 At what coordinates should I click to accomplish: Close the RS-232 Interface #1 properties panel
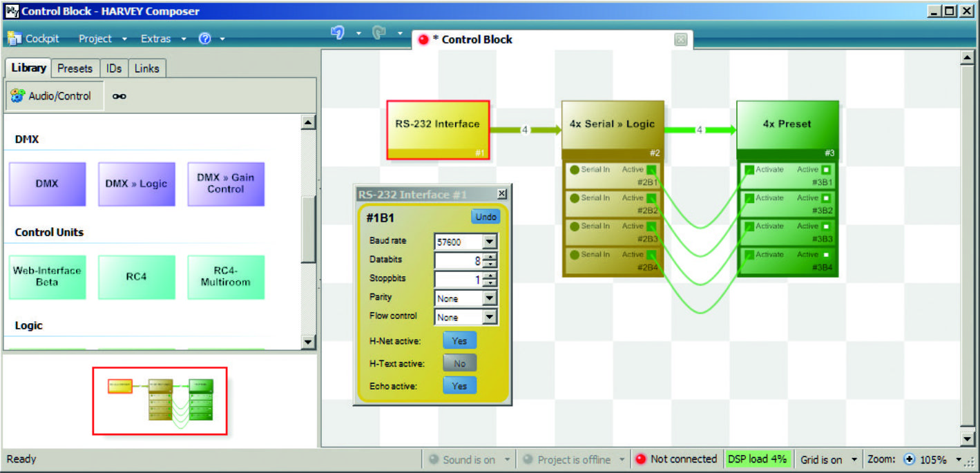(502, 194)
